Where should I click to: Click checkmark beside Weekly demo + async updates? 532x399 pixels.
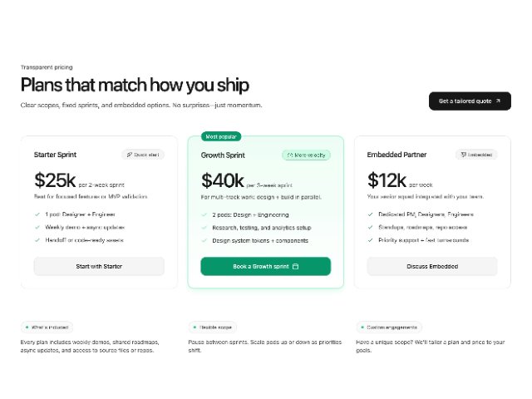[x=38, y=227]
